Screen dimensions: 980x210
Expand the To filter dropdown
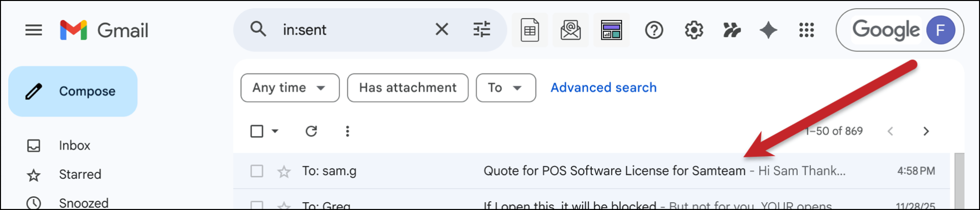(505, 88)
